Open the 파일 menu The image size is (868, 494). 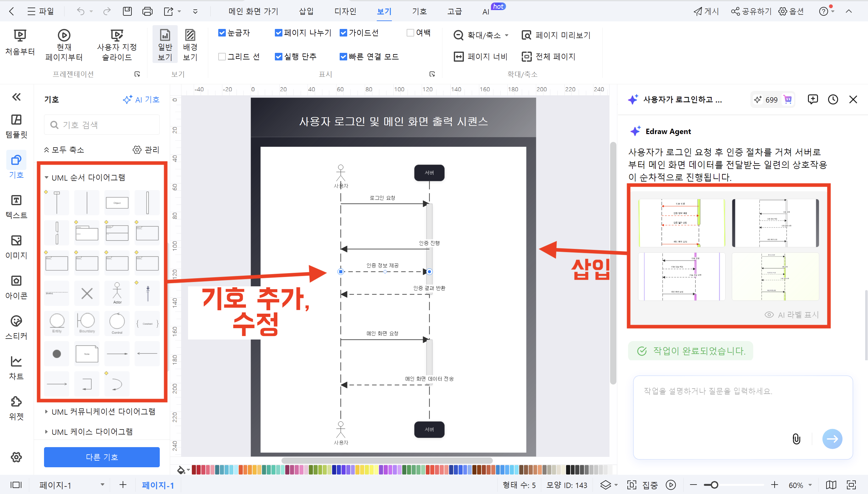(41, 11)
